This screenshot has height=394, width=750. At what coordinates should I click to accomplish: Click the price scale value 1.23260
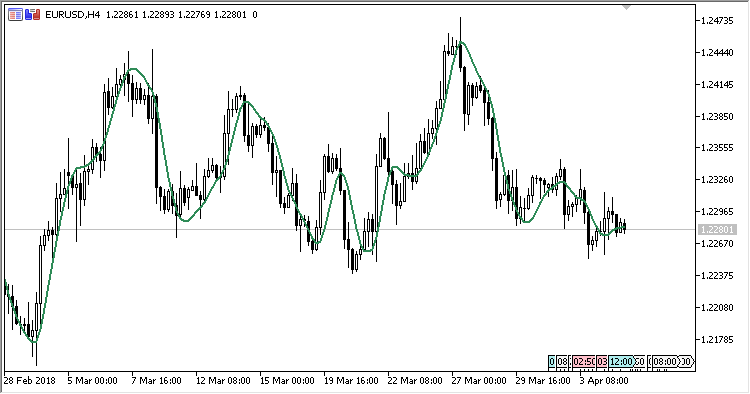(x=717, y=180)
